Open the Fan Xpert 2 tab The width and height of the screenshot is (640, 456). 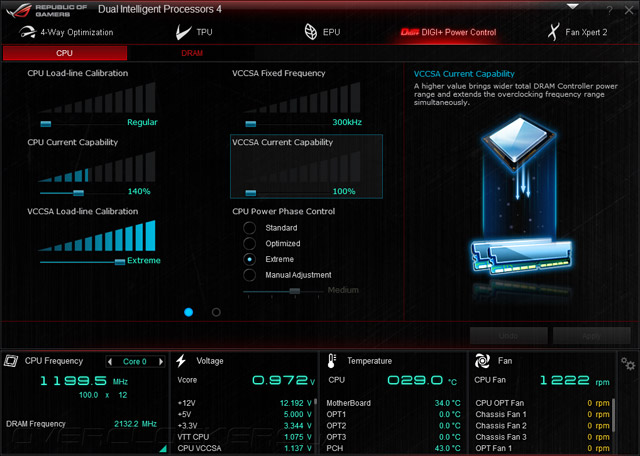click(577, 32)
